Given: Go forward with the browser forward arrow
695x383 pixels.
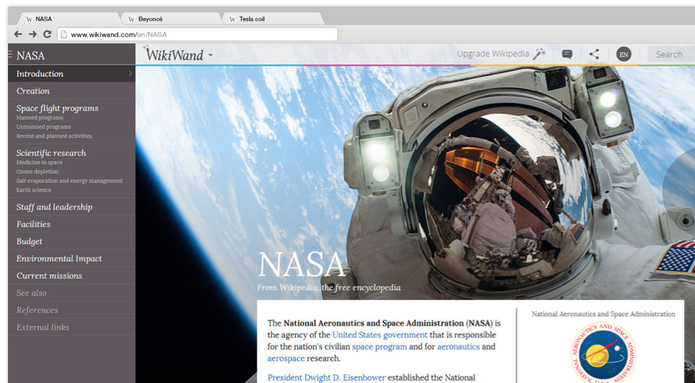Looking at the screenshot, I should pyautogui.click(x=32, y=34).
